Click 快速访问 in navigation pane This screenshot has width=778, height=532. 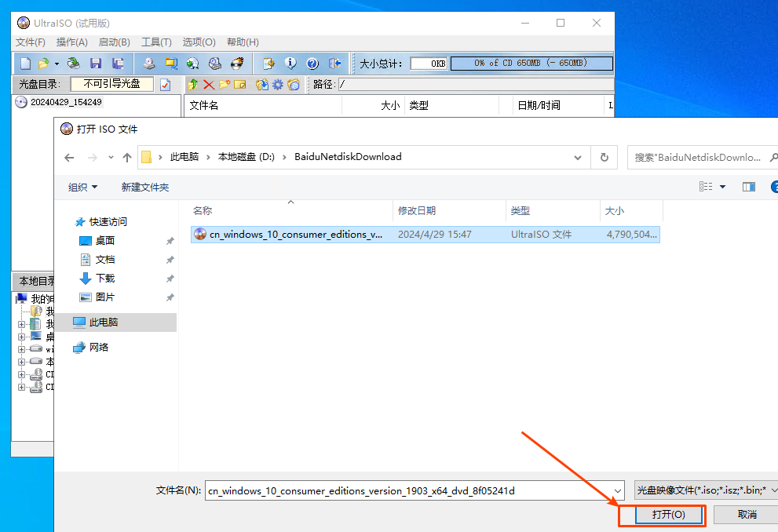click(x=108, y=221)
